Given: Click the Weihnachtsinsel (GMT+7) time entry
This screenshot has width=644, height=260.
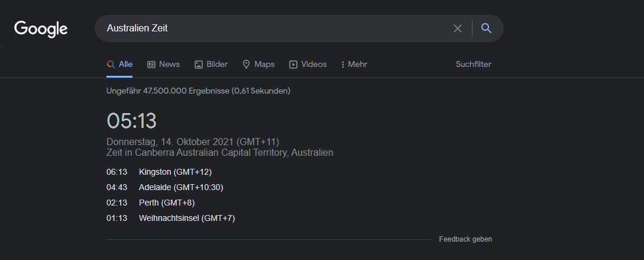Looking at the screenshot, I should [x=187, y=218].
